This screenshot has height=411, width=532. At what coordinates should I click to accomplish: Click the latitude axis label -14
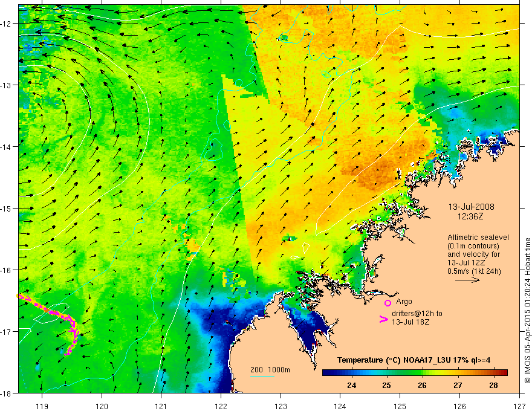(x=7, y=147)
